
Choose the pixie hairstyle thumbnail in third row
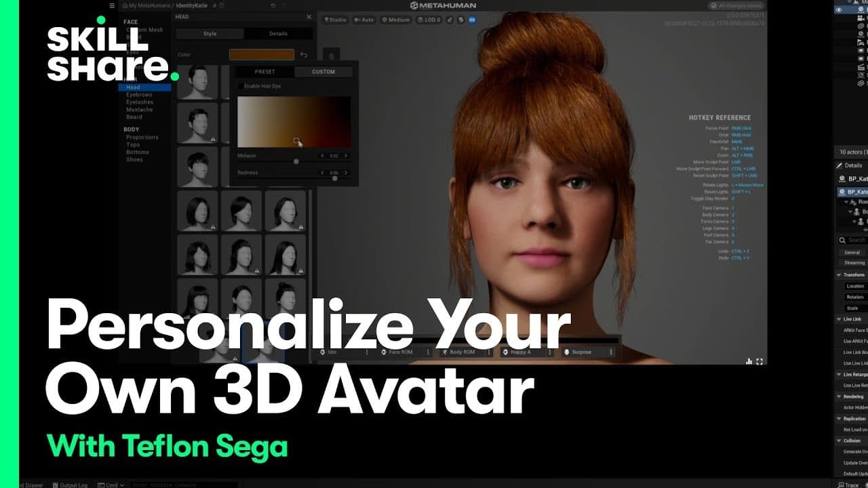point(197,167)
